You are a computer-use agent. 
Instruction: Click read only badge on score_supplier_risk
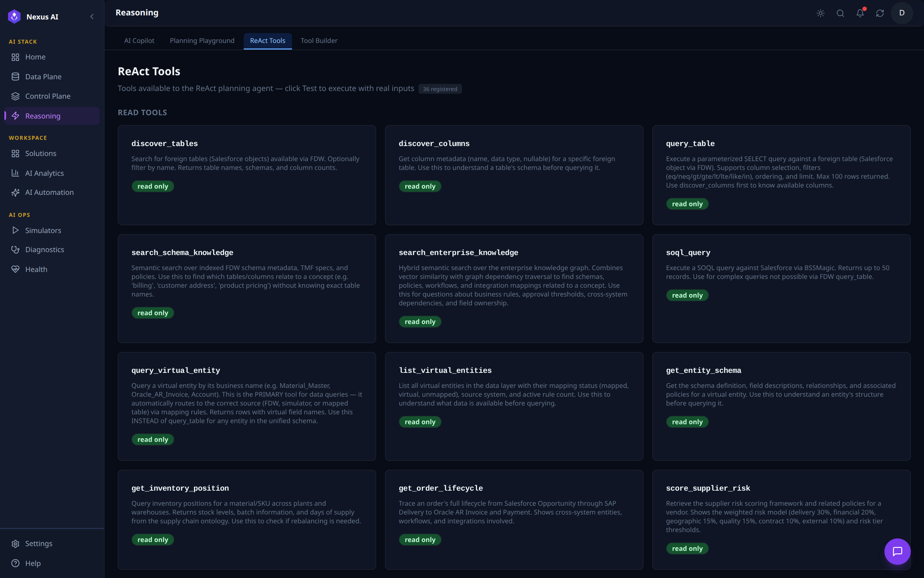687,548
